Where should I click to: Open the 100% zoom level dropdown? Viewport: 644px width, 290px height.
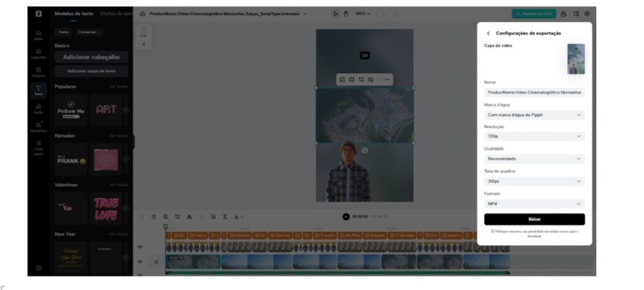coord(363,14)
